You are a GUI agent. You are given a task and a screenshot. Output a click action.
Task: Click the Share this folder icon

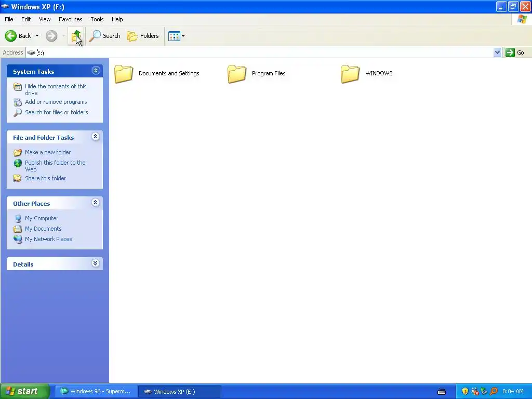click(x=18, y=178)
